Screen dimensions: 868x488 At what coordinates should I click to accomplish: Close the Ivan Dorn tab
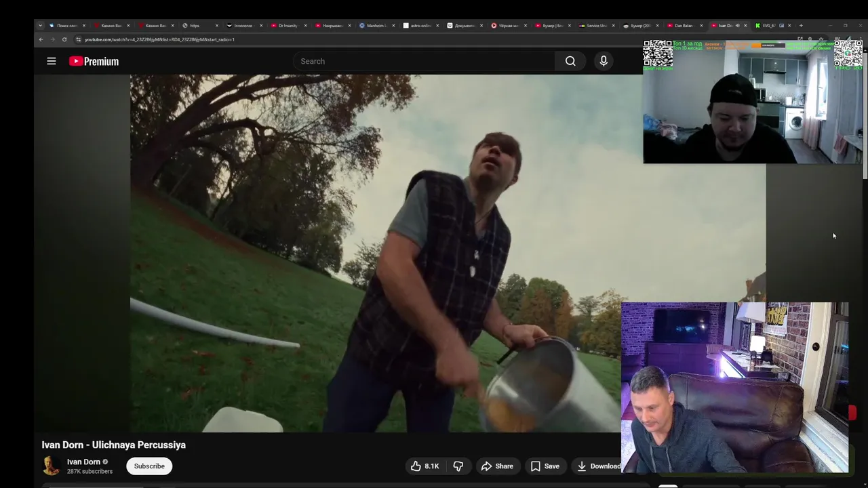coord(745,26)
